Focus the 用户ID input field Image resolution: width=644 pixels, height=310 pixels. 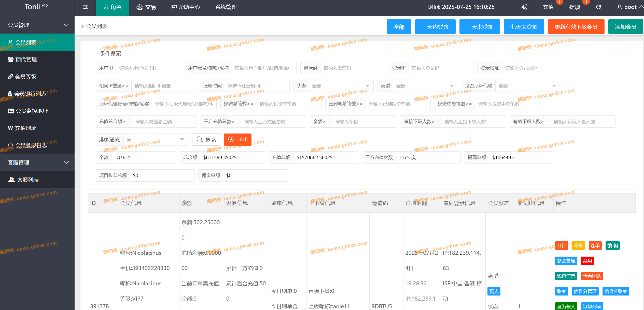pyautogui.click(x=148, y=68)
